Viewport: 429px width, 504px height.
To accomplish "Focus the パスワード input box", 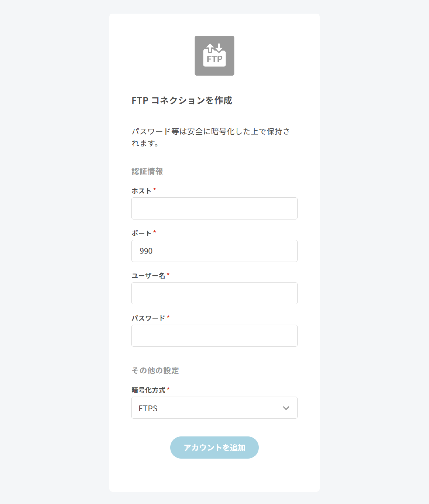I will coord(214,336).
